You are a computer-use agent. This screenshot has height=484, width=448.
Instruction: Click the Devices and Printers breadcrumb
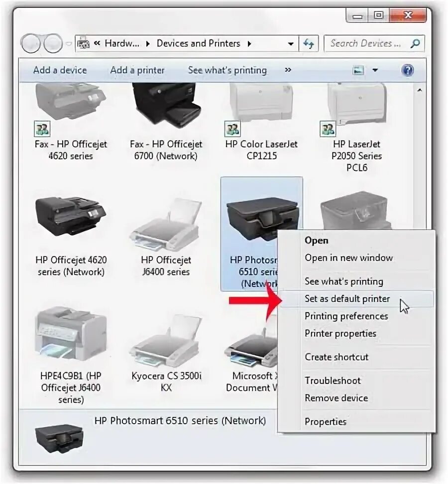pos(199,43)
